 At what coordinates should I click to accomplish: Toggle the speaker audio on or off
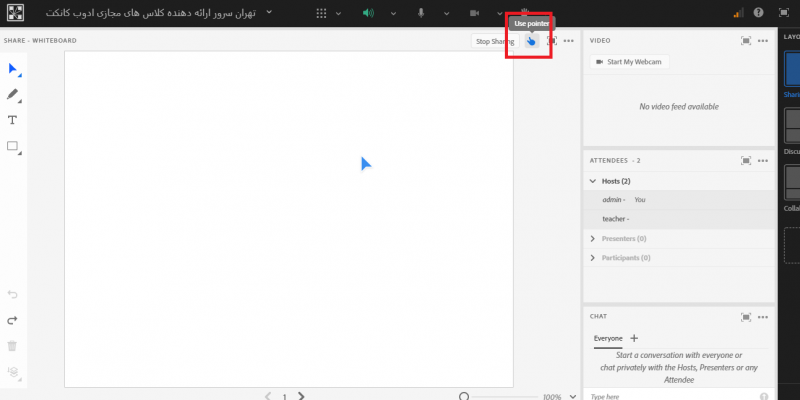(368, 13)
